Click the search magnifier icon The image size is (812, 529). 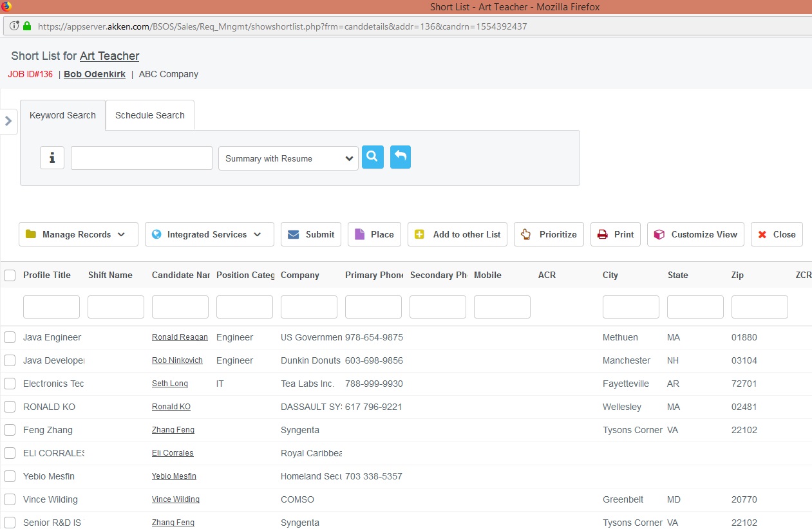pos(372,156)
